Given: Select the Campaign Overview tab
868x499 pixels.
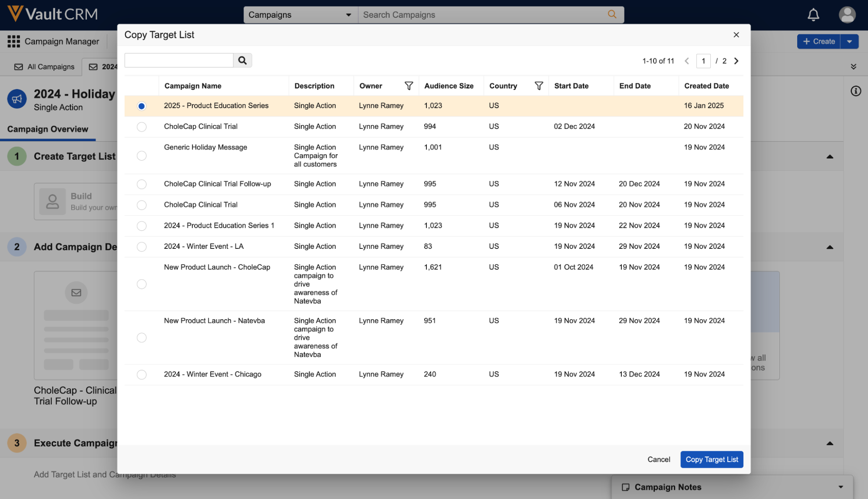Looking at the screenshot, I should (x=48, y=129).
